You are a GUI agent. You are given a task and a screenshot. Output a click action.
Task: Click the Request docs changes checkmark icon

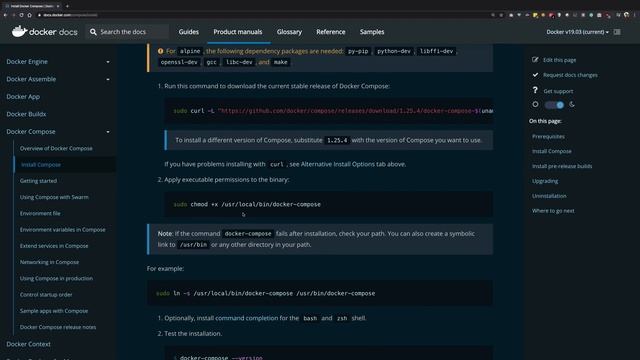coord(535,75)
